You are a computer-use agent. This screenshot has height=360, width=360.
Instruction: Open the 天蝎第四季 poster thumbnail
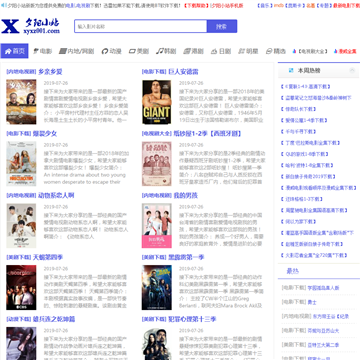(21, 287)
